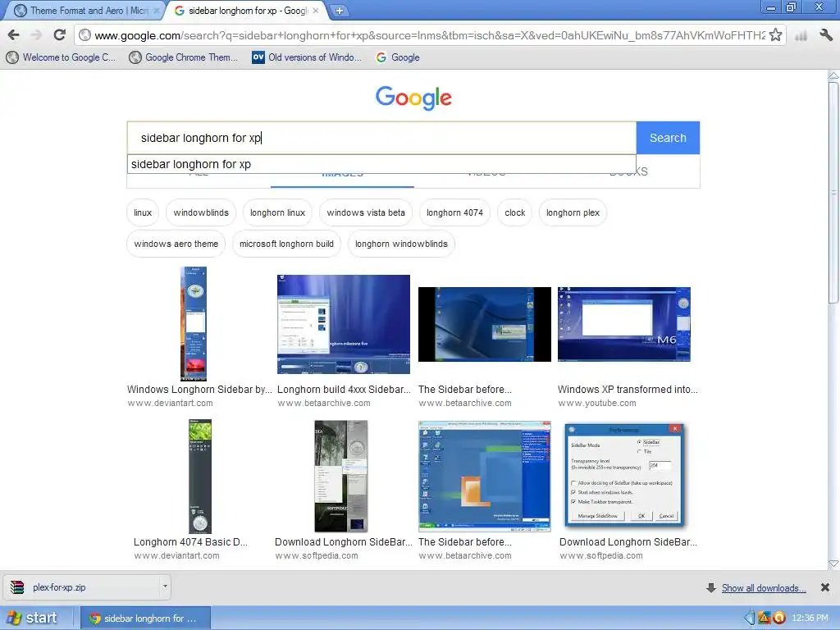Viewport: 840px width, 630px height.
Task: Click Show all downloads link
Action: click(x=764, y=588)
